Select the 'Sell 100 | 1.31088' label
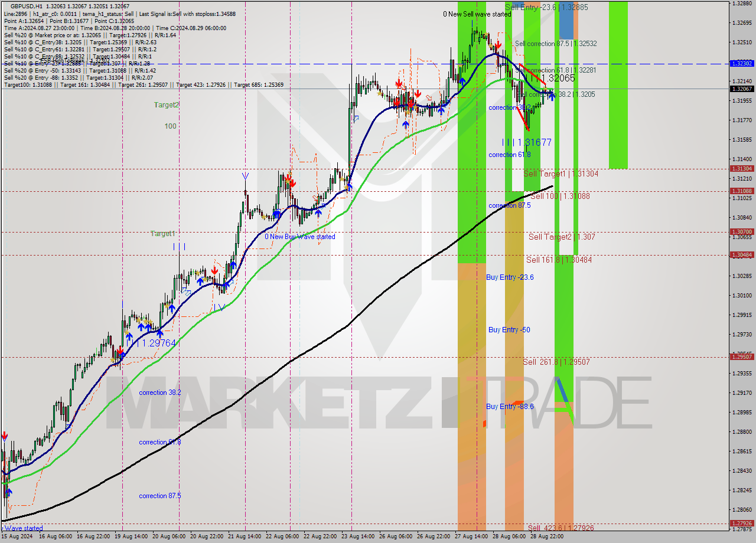The width and height of the screenshot is (756, 543). [560, 196]
